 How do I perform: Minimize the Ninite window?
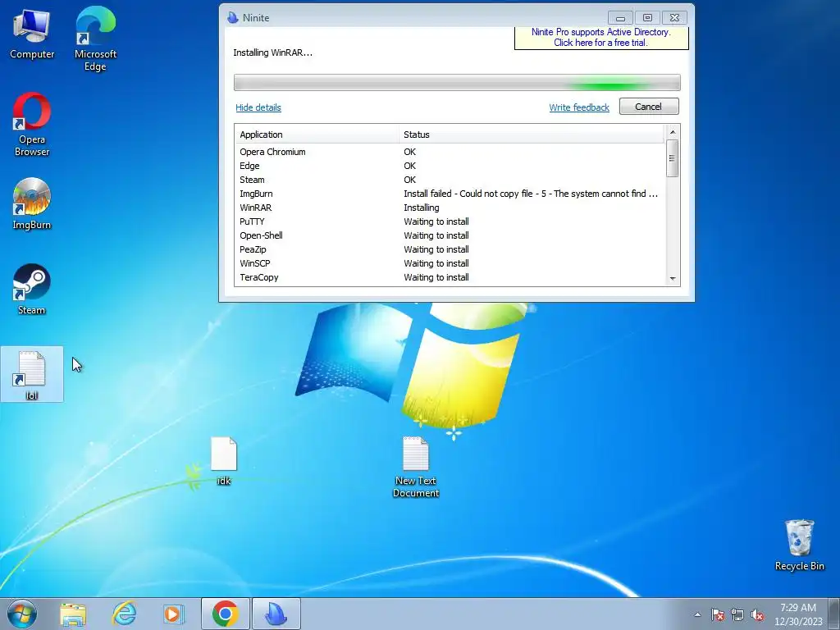pyautogui.click(x=620, y=18)
